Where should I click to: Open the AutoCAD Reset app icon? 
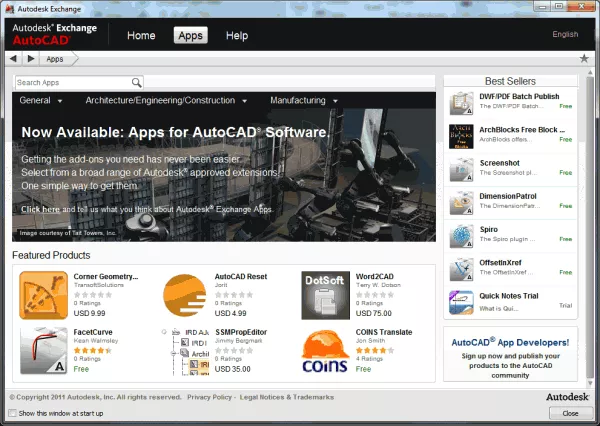coord(184,295)
